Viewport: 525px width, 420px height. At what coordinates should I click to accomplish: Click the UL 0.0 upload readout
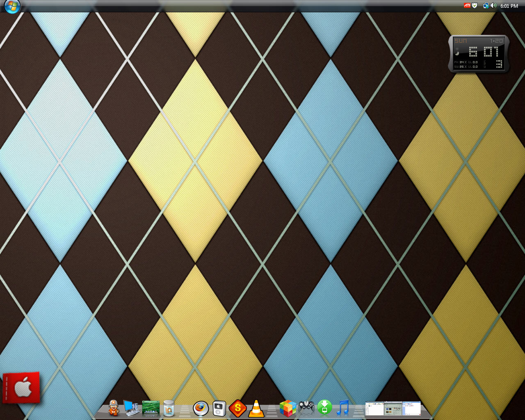473,66
